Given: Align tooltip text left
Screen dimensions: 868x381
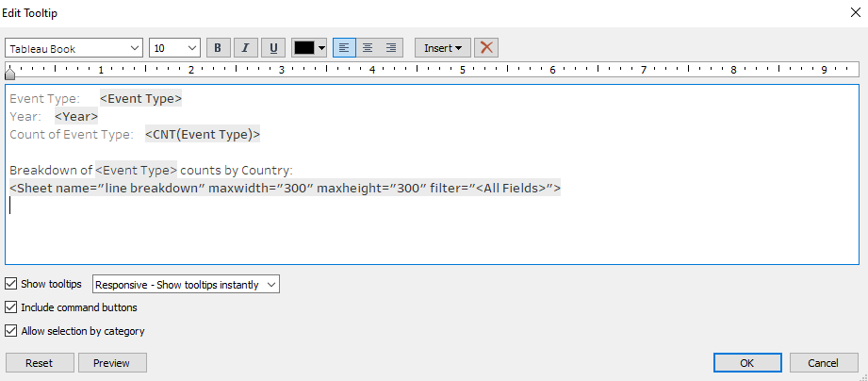Looking at the screenshot, I should click(344, 48).
